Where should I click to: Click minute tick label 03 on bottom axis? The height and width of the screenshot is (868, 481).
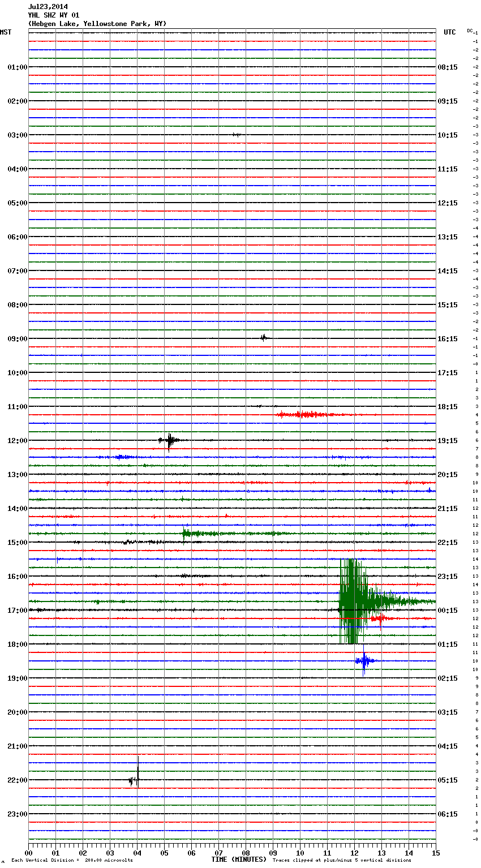[x=110, y=853]
